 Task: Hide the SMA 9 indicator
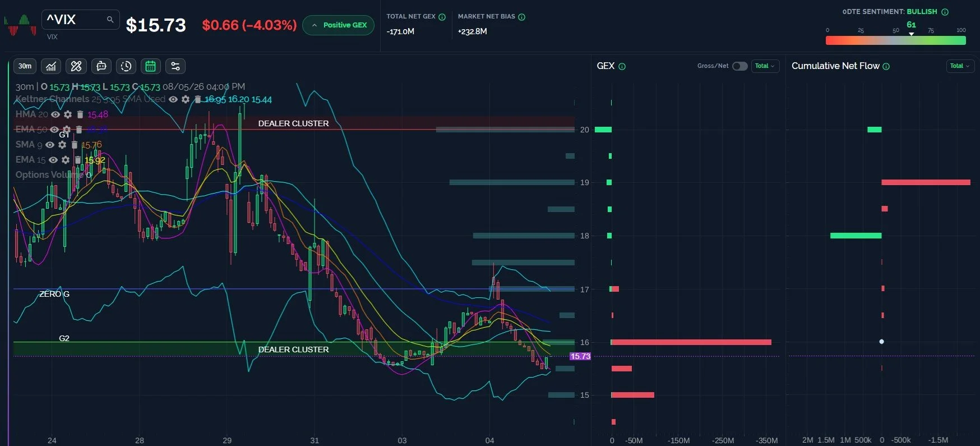[x=50, y=145]
